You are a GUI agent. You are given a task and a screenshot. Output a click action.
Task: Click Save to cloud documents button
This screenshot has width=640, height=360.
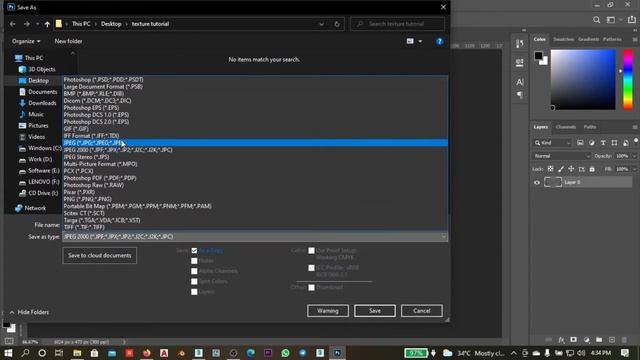tap(100, 256)
